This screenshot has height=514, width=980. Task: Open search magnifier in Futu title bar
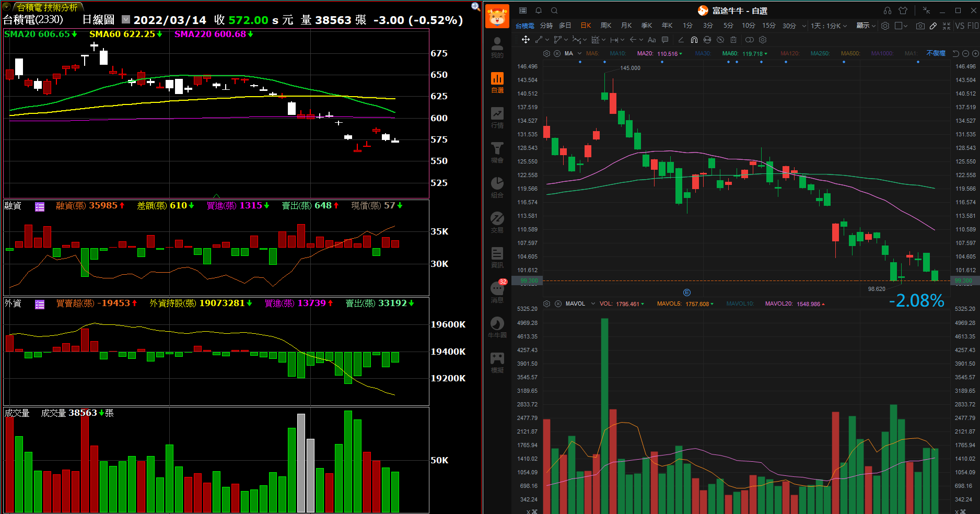pyautogui.click(x=554, y=10)
